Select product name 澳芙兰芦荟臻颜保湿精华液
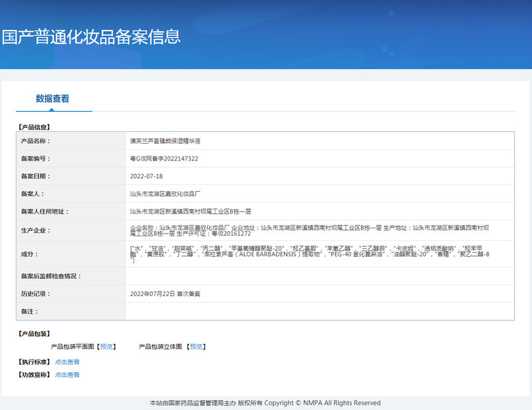This screenshot has height=410, width=532. (x=165, y=141)
